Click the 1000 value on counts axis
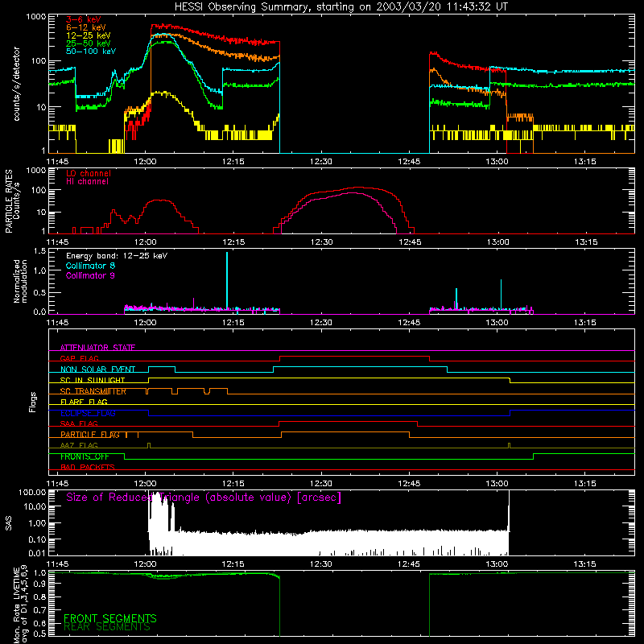Screen dimensions: 644x644 (x=36, y=17)
